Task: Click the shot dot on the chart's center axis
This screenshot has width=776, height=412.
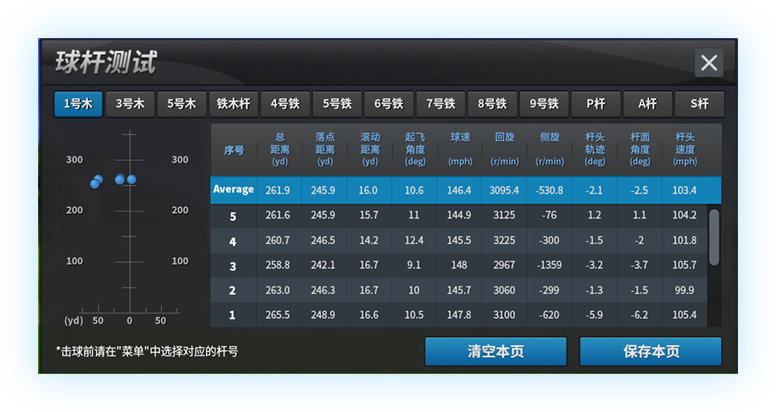Action: coord(131,180)
